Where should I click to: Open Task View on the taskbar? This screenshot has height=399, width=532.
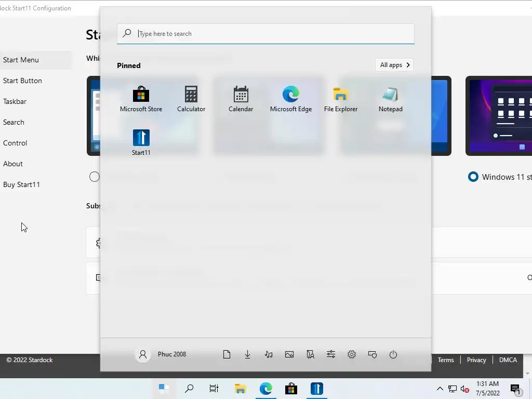[214, 389]
